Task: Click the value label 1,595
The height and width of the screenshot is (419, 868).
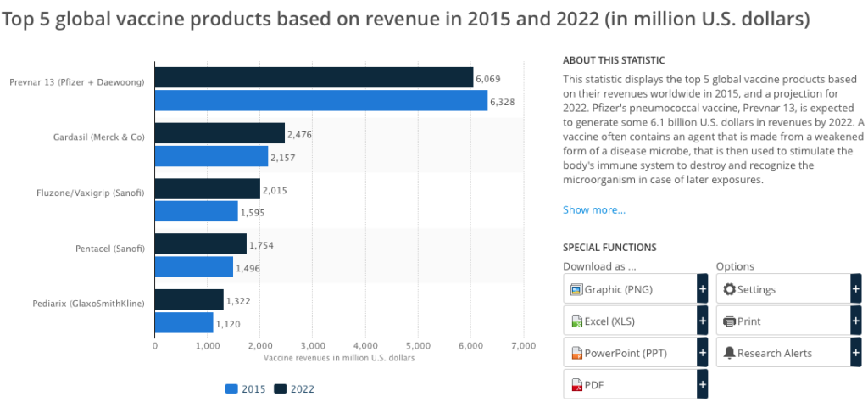Action: click(253, 214)
